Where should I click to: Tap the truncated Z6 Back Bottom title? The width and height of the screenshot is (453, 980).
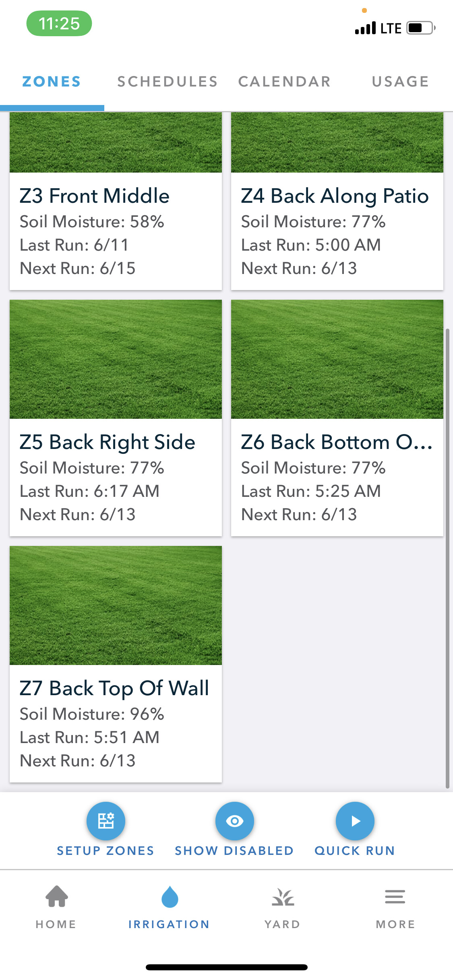pyautogui.click(x=337, y=442)
